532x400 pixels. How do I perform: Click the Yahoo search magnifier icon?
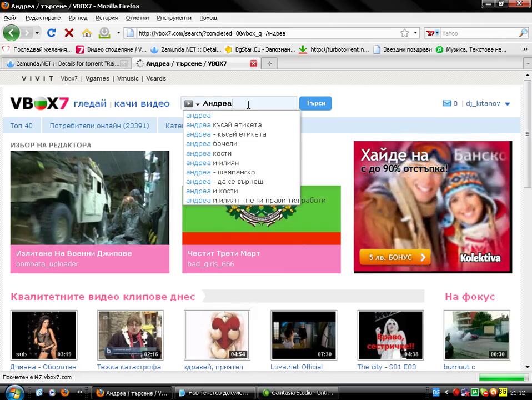point(523,33)
